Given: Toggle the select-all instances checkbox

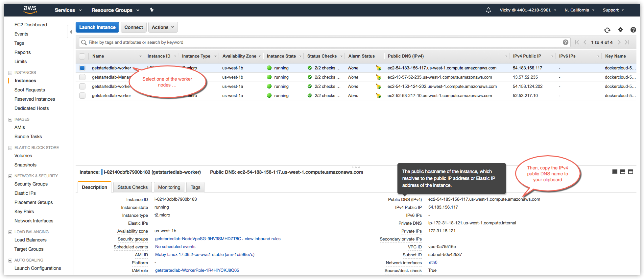Looking at the screenshot, I should [x=82, y=56].
